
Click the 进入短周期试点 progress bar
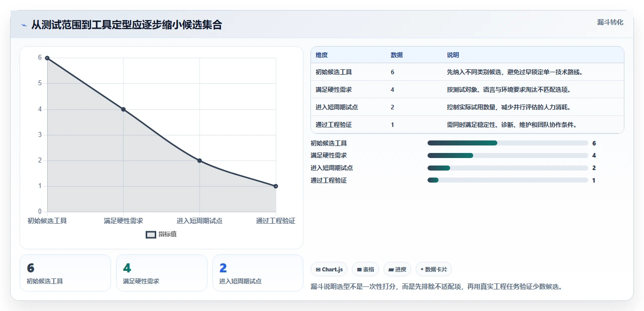coord(507,168)
